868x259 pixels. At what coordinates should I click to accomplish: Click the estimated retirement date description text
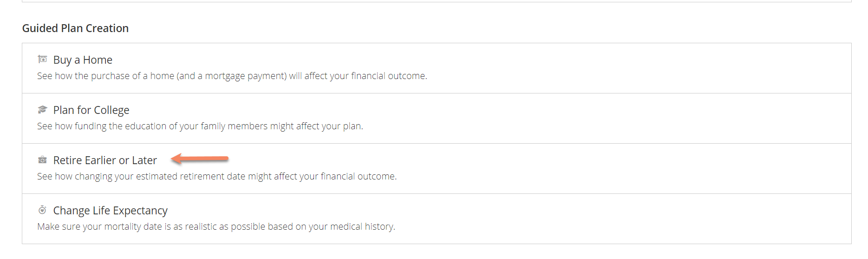pyautogui.click(x=217, y=176)
